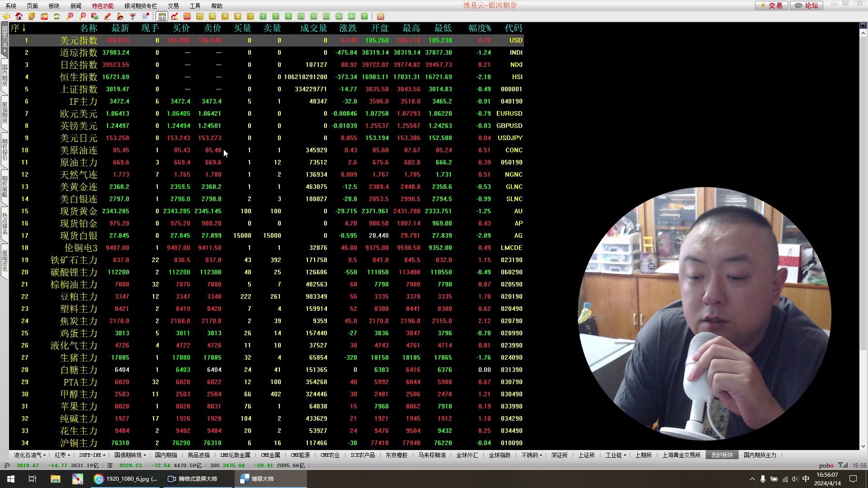
Task: Click the filter funnel icon
Action: (133, 16)
